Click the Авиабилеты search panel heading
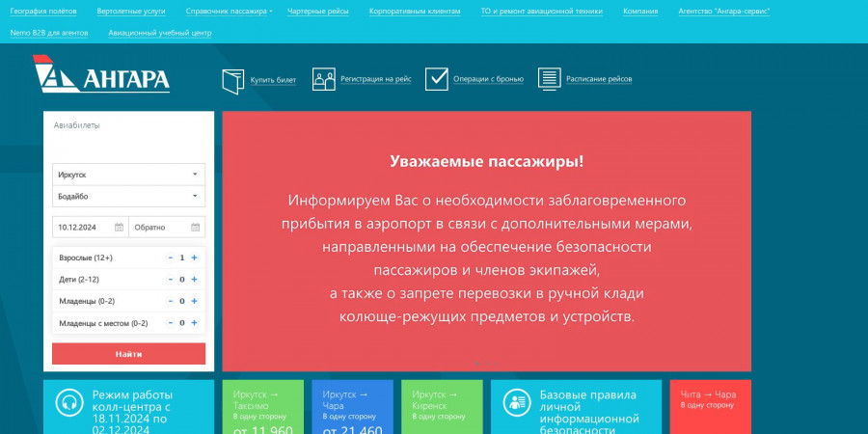 click(x=77, y=125)
